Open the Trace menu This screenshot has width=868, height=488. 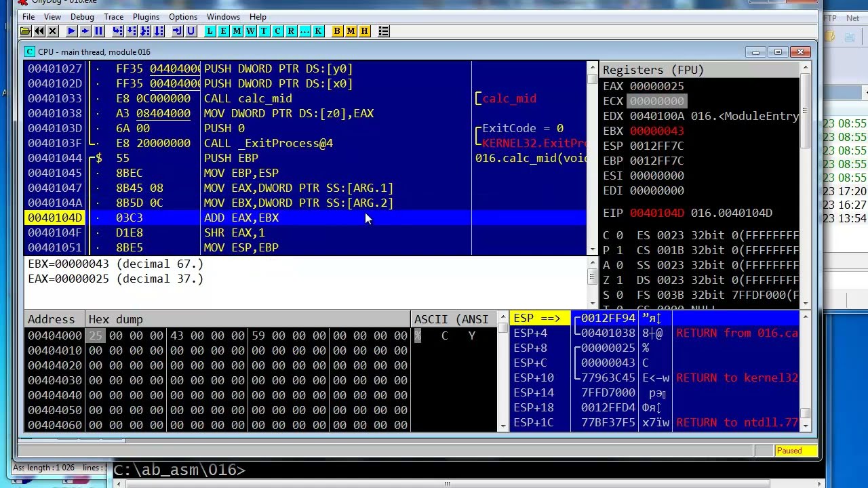pyautogui.click(x=113, y=17)
